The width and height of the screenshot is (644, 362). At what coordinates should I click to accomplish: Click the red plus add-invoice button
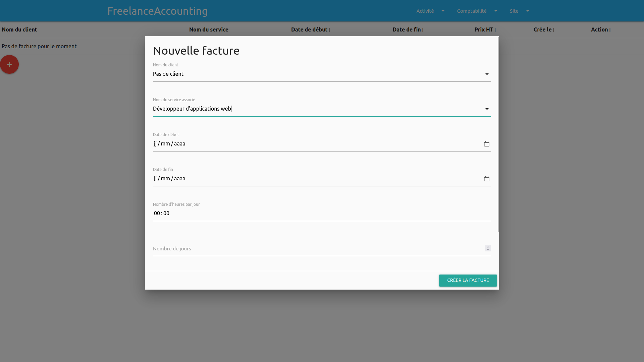click(x=9, y=64)
